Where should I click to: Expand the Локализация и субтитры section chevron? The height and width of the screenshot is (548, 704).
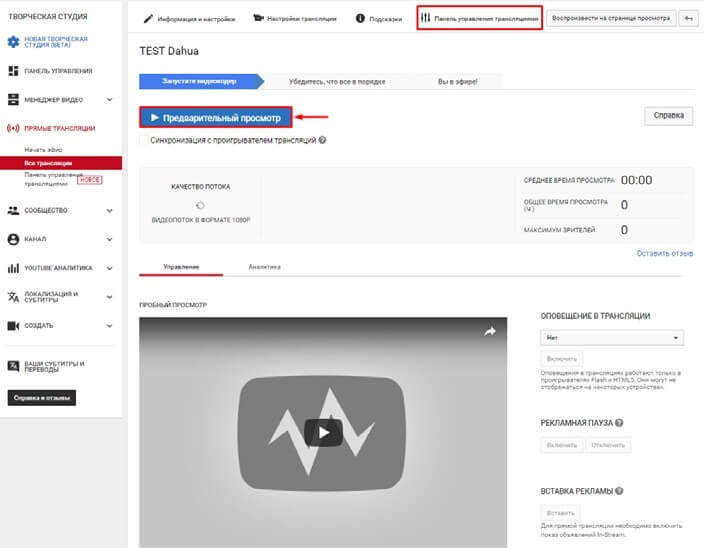(110, 297)
